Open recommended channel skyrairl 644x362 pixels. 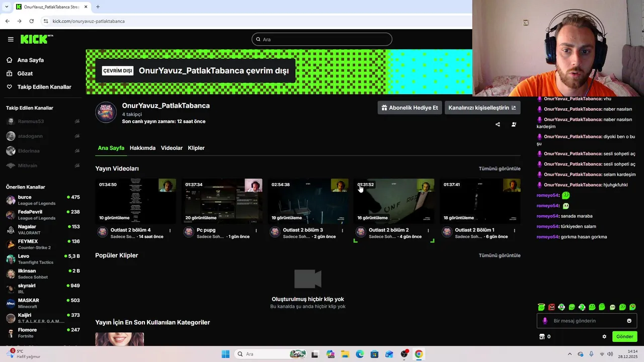43,289
